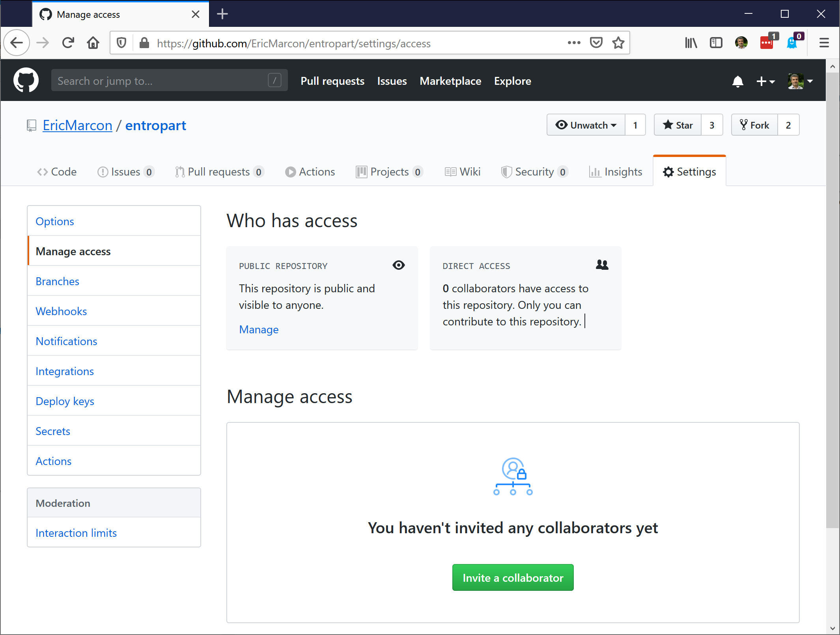The height and width of the screenshot is (635, 840).
Task: Go to the browser home page
Action: (93, 43)
